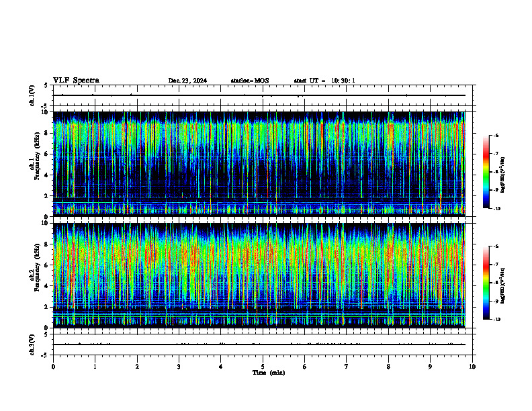Click the ch.2 "Frequency (kHz)" axis label
This screenshot has height=411, width=532.
click(37, 267)
